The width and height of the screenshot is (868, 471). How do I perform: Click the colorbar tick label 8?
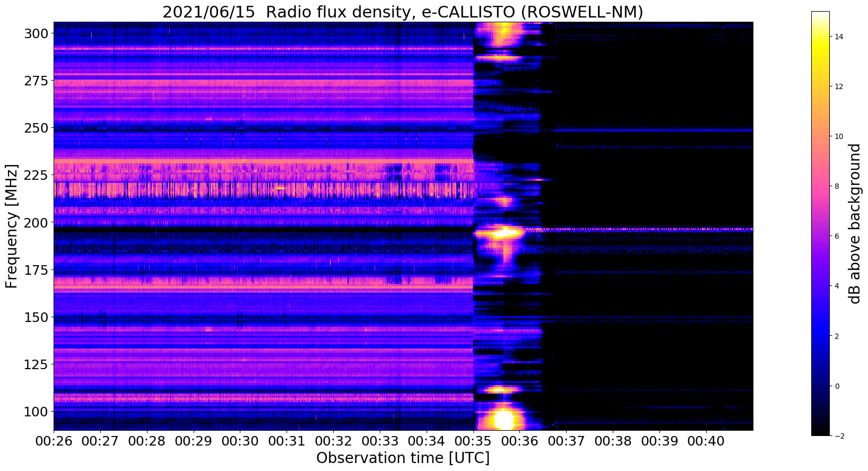pyautogui.click(x=837, y=186)
